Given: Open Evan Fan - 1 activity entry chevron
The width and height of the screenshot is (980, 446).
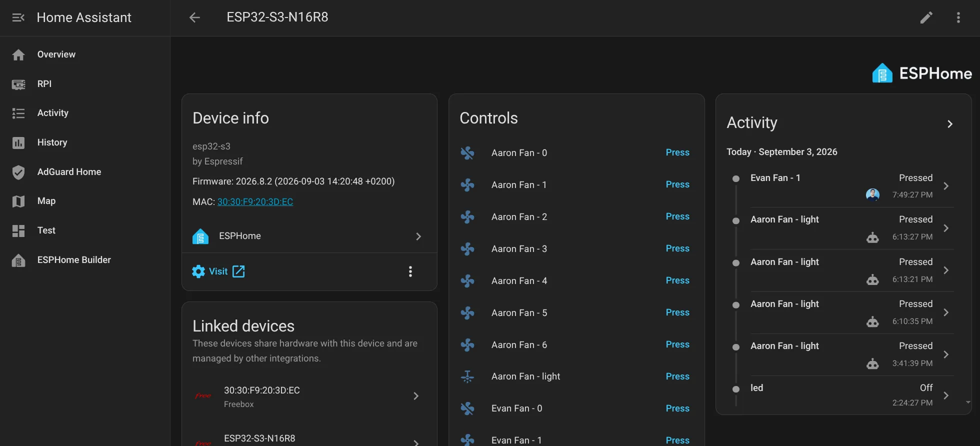Looking at the screenshot, I should click(946, 186).
